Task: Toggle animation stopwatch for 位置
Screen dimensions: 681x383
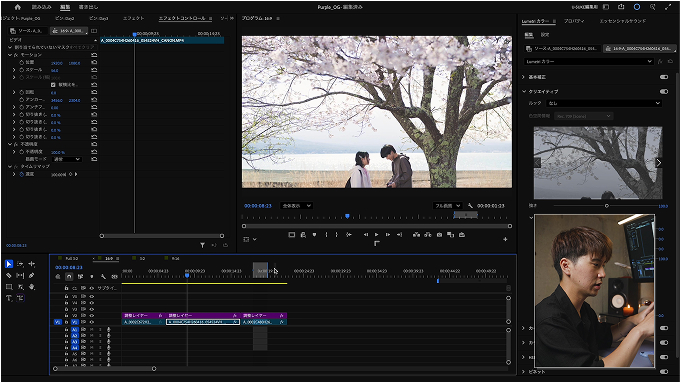Action: pos(21,63)
